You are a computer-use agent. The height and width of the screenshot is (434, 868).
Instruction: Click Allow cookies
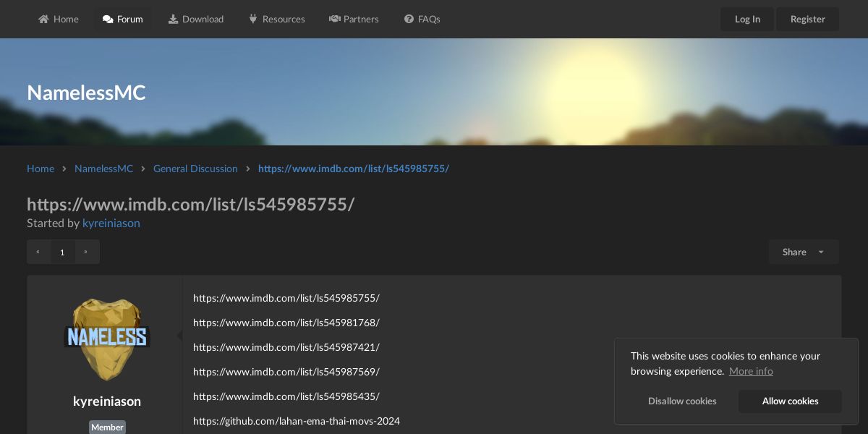click(790, 401)
